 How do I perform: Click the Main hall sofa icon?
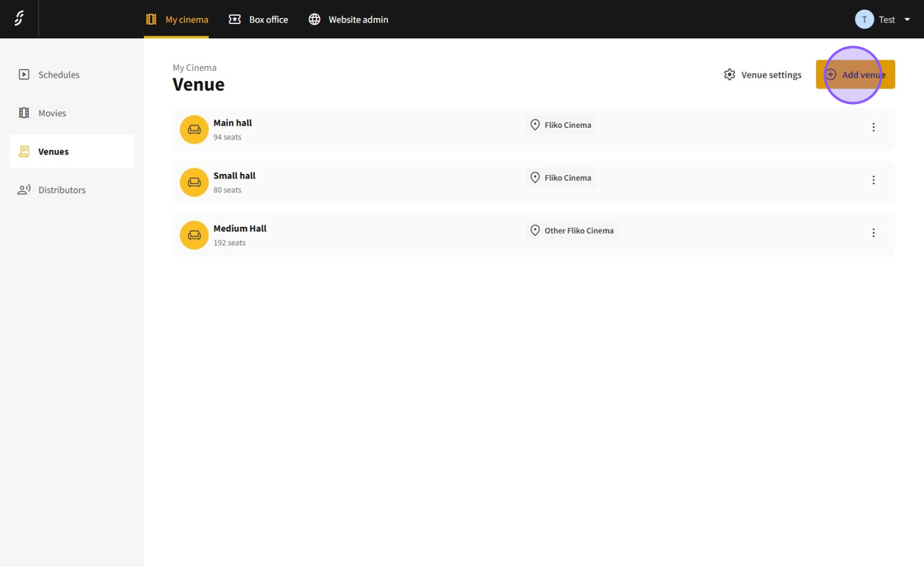pyautogui.click(x=194, y=130)
